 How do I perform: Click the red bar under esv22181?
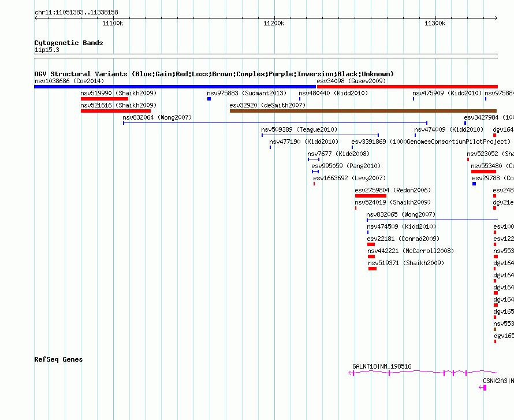(371, 244)
